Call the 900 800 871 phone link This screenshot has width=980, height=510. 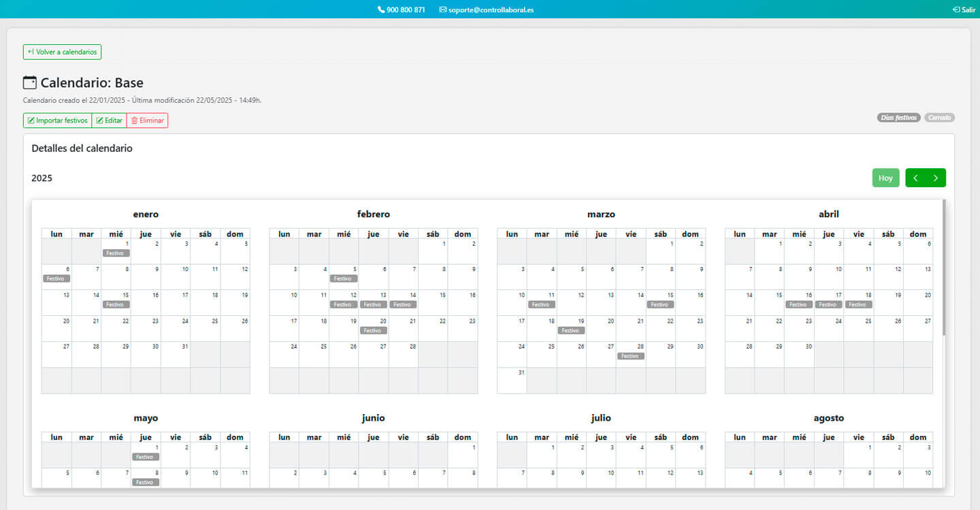tap(406, 10)
